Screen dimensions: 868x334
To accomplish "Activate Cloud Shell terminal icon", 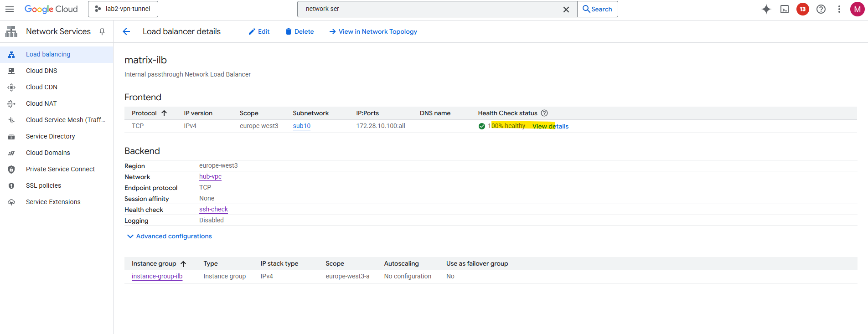I will [785, 9].
